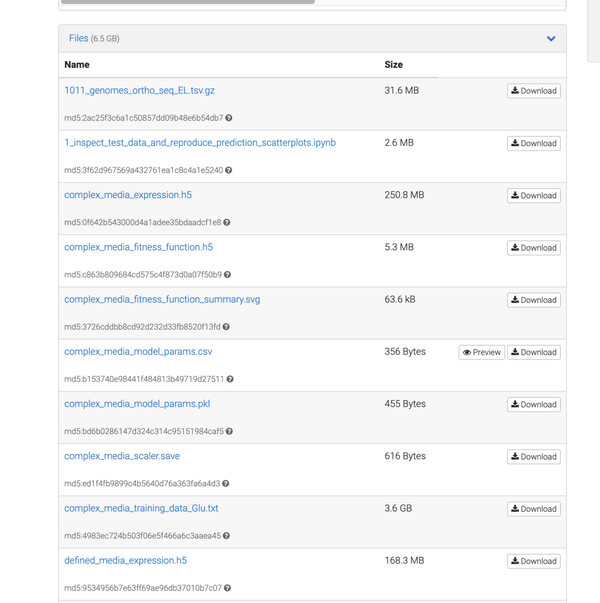600x603 pixels.
Task: Open complex_media_scaler.save file link
Action: [x=122, y=456]
